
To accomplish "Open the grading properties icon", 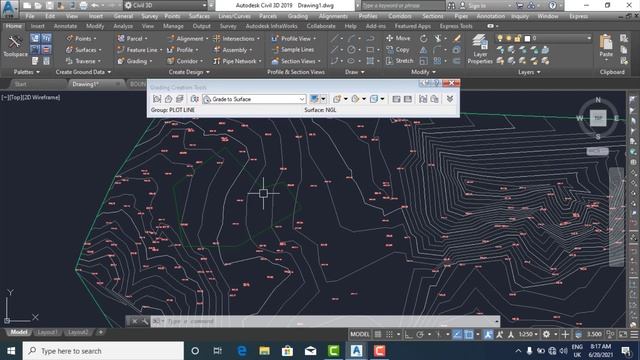I will click(434, 99).
